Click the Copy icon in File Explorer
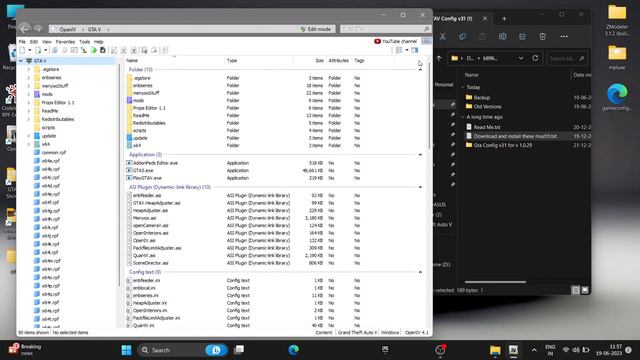Screen dimensions: 640x360 (462, 37)
